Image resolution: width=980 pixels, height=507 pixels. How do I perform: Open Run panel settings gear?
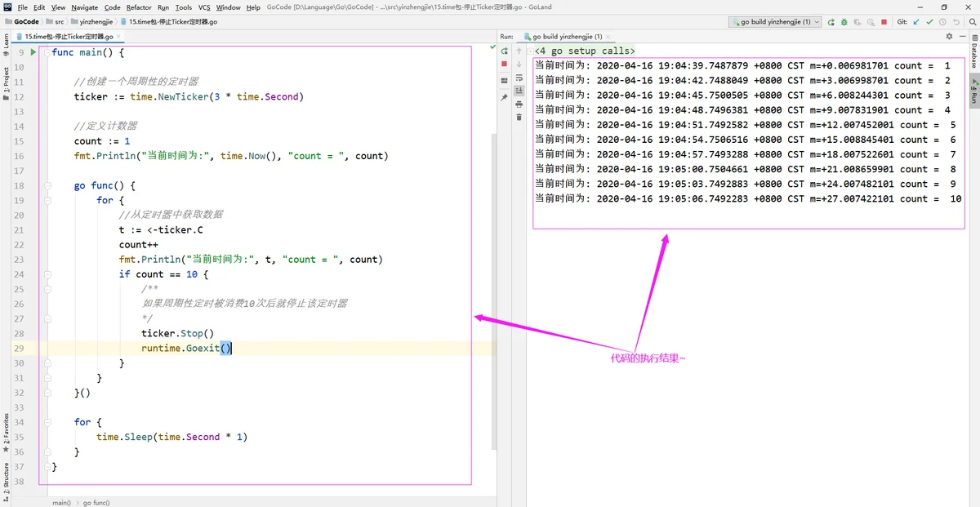[949, 37]
